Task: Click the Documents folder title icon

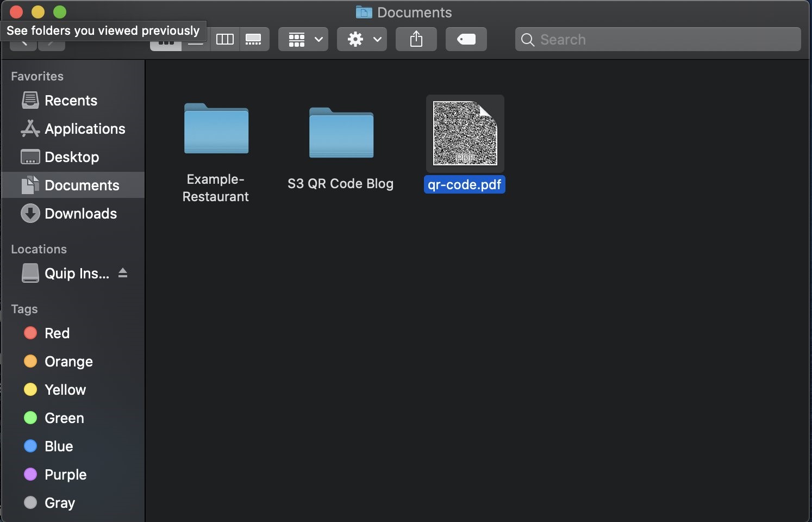Action: coord(364,12)
